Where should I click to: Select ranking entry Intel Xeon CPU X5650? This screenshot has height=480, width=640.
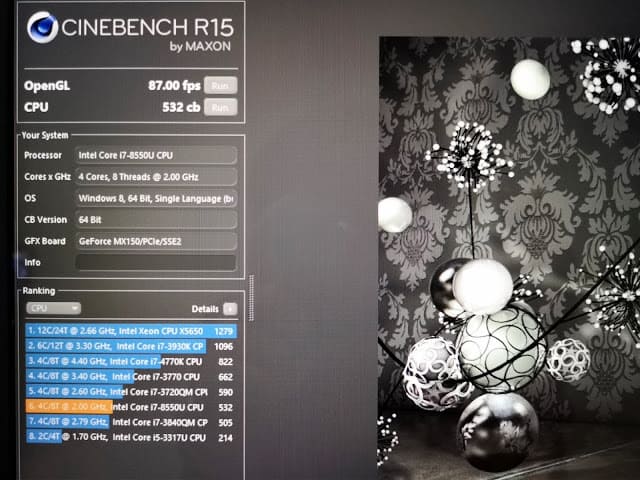click(131, 331)
